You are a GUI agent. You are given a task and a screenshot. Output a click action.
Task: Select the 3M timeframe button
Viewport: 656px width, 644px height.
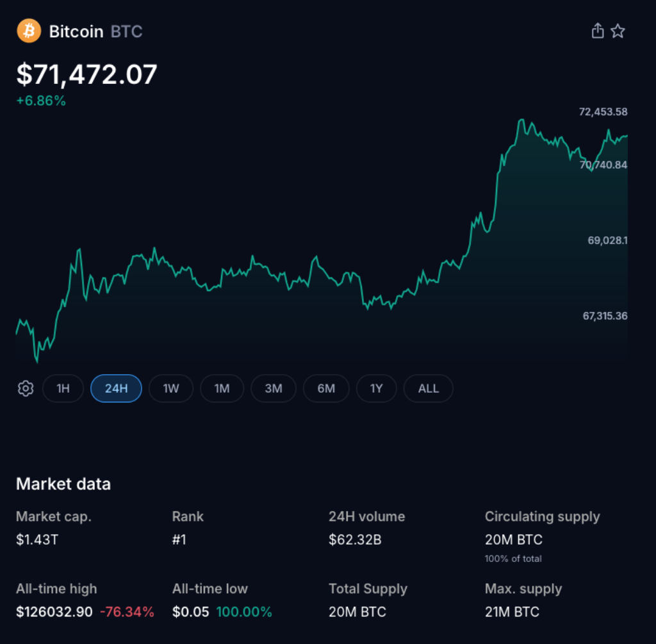(x=274, y=388)
